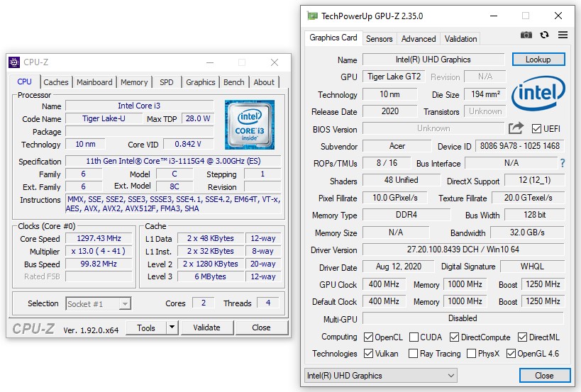
Task: Click the CPU-Z title bar app icon
Action: click(x=14, y=62)
